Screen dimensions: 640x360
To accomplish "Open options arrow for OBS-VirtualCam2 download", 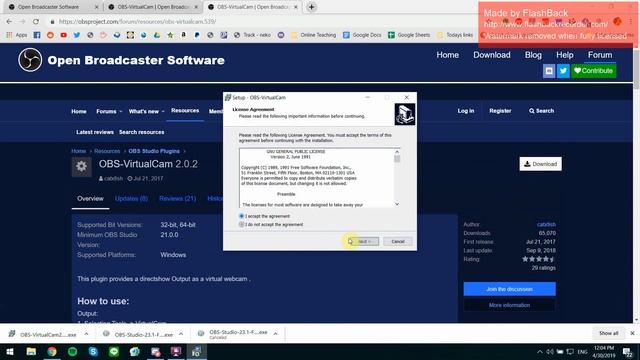I will pyautogui.click(x=86, y=334).
